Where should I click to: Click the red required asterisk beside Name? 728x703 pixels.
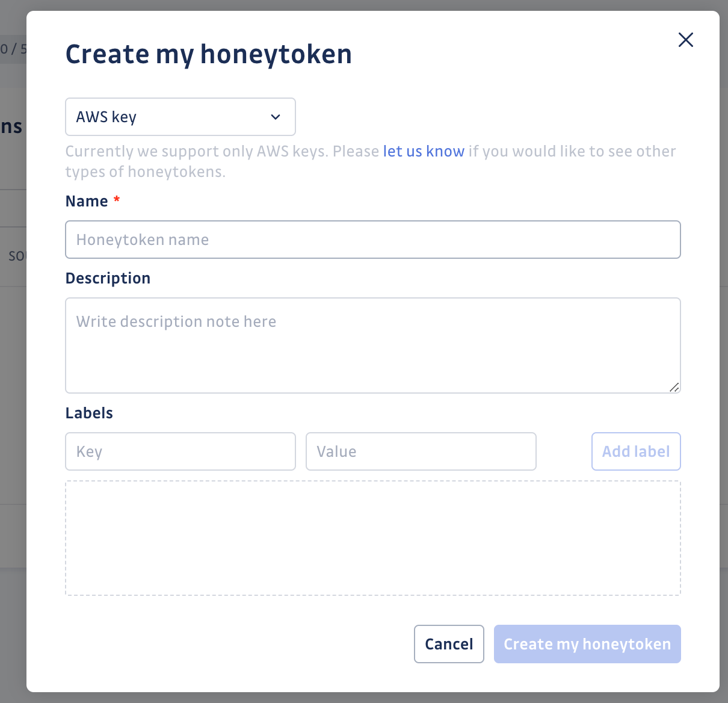coord(117,199)
